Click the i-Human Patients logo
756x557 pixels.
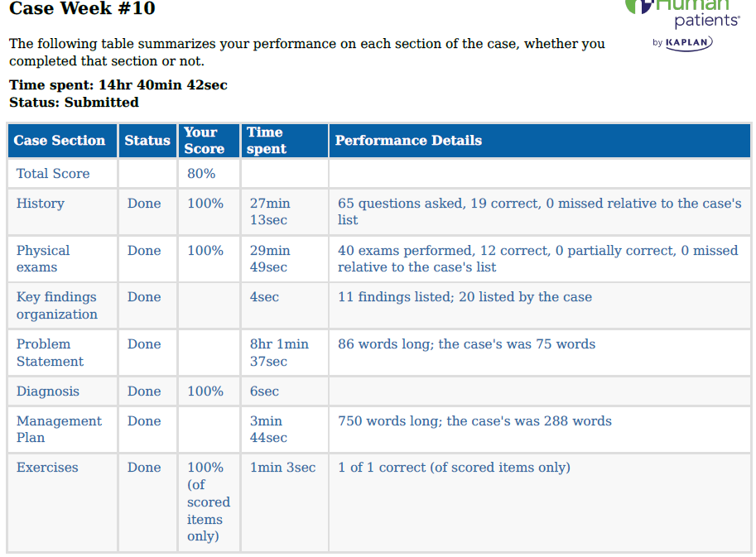(682, 14)
